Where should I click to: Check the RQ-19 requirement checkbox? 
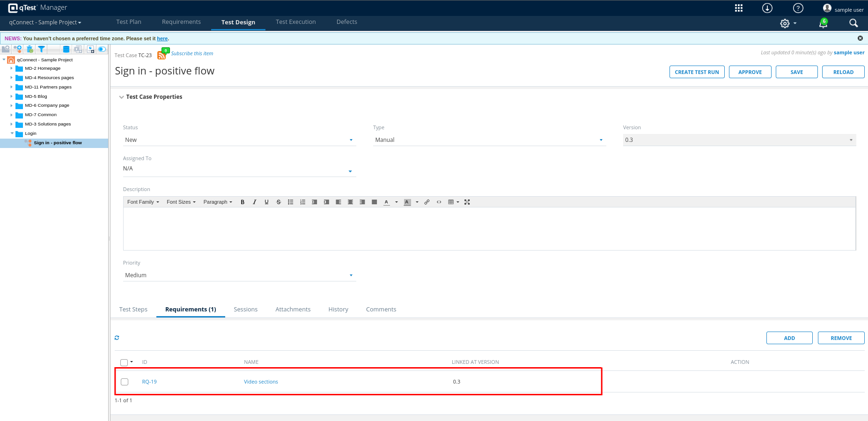(125, 382)
